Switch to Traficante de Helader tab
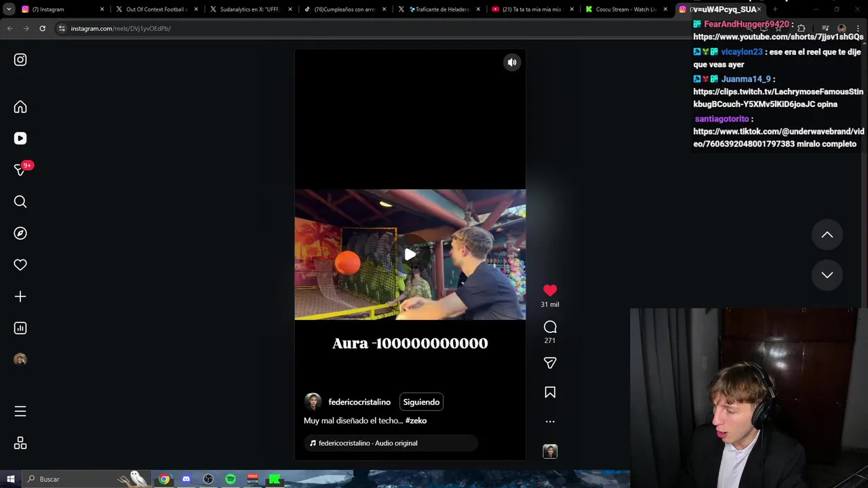Image resolution: width=868 pixels, height=488 pixels. [437, 9]
